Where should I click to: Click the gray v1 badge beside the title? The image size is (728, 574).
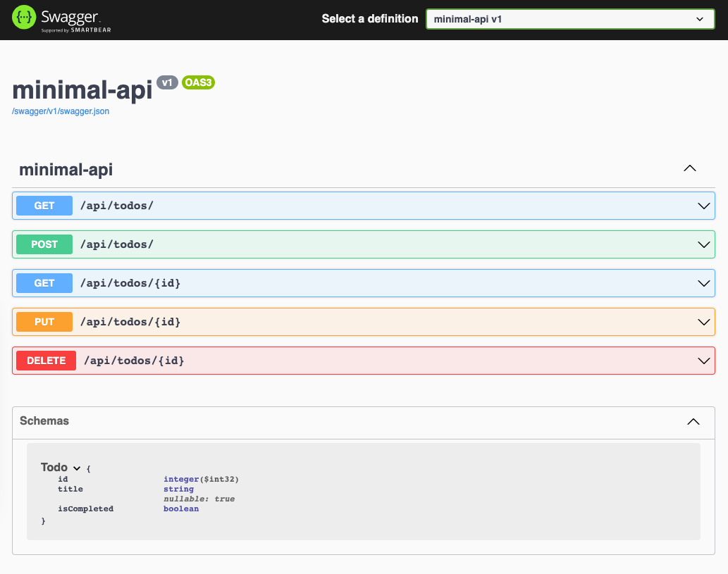(x=167, y=82)
